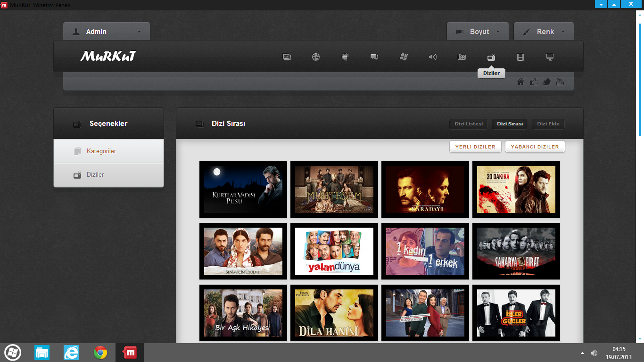
Task: Open the film strip icon in navigation bar
Action: point(520,57)
